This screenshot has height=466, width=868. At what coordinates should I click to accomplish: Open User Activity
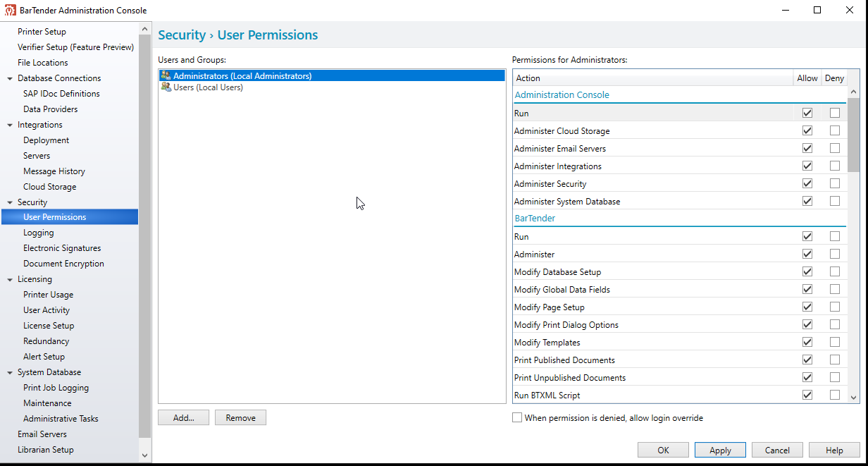pyautogui.click(x=46, y=310)
